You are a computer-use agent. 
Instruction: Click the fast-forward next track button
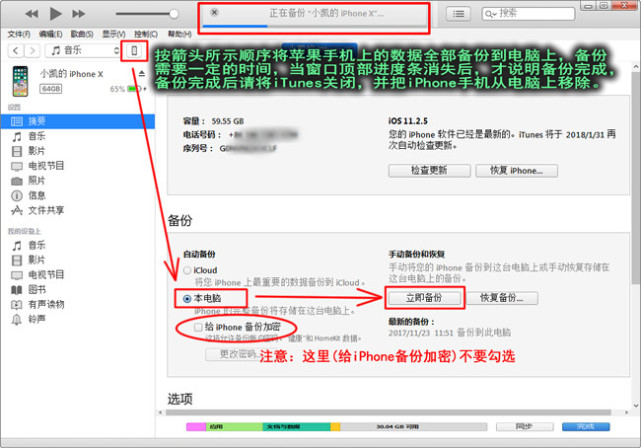click(x=78, y=14)
